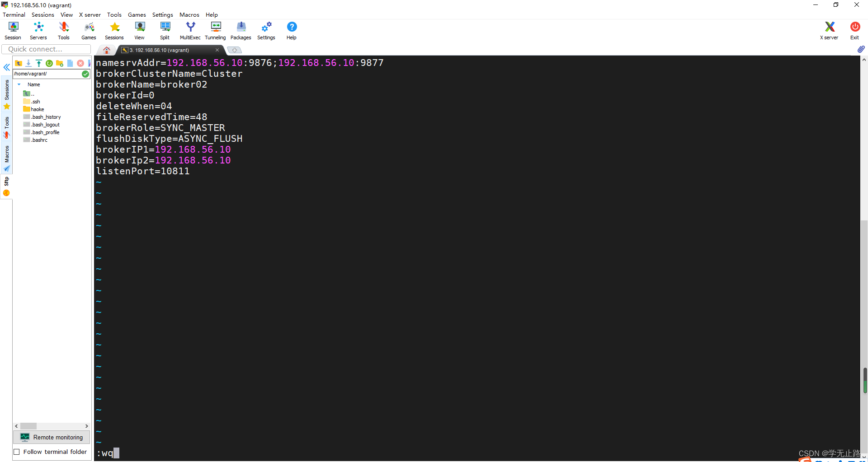The image size is (868, 462).
Task: Click the brokerName=broker02 line
Action: 151,84
